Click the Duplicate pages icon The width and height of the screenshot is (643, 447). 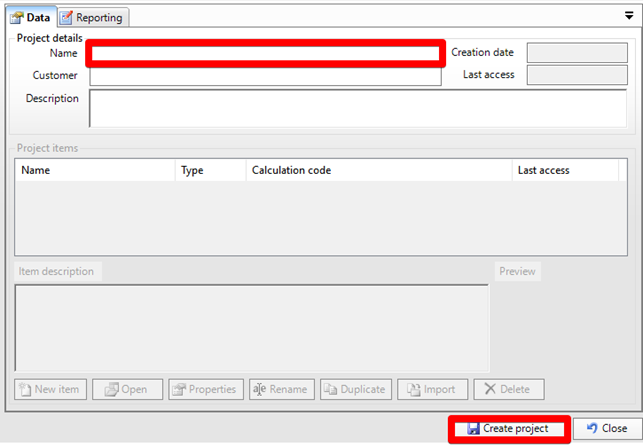(x=330, y=389)
